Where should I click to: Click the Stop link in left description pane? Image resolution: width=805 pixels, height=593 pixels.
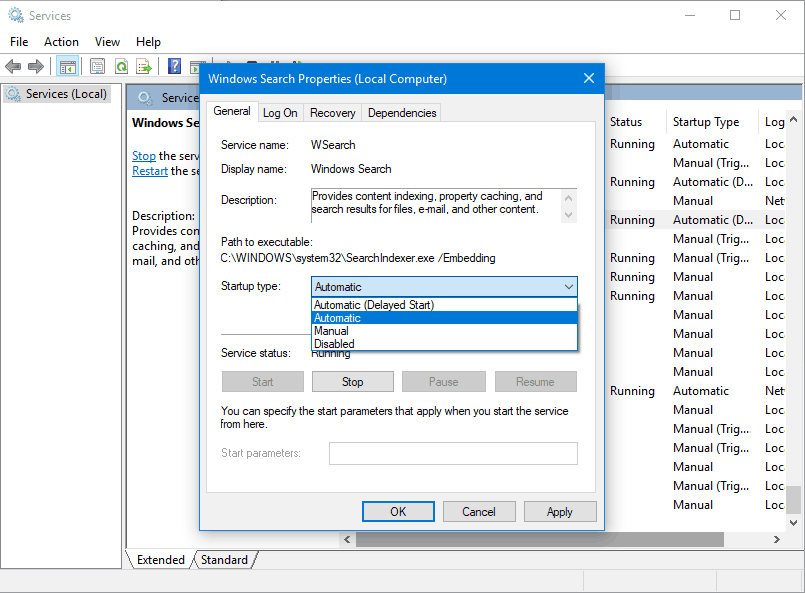(x=143, y=156)
